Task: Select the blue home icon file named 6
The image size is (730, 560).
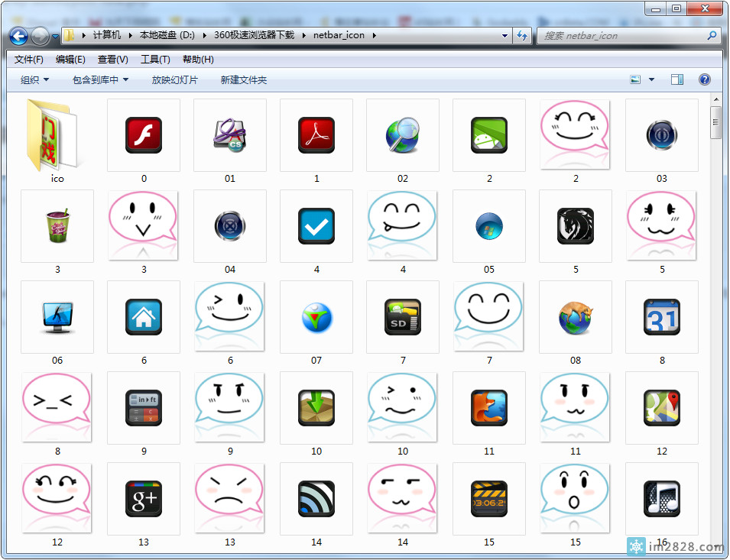Action: [144, 318]
